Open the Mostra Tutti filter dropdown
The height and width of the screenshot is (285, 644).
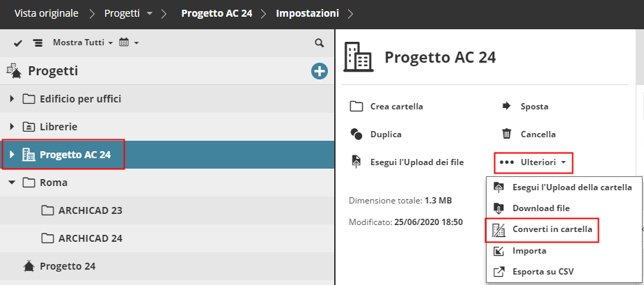(82, 43)
